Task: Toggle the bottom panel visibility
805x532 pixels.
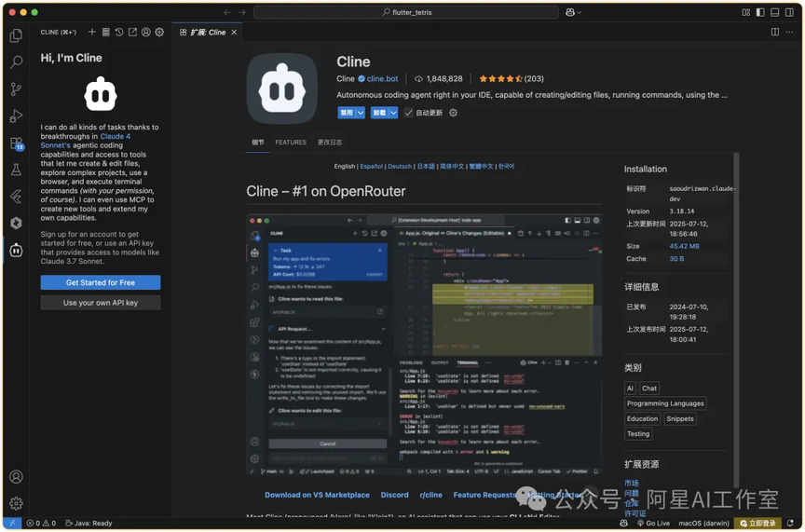Action: coord(774,12)
